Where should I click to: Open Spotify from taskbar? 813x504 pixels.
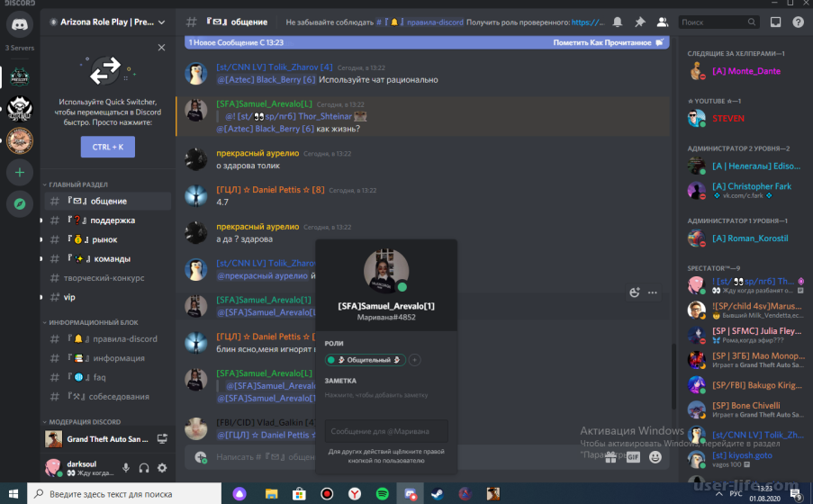(x=382, y=493)
